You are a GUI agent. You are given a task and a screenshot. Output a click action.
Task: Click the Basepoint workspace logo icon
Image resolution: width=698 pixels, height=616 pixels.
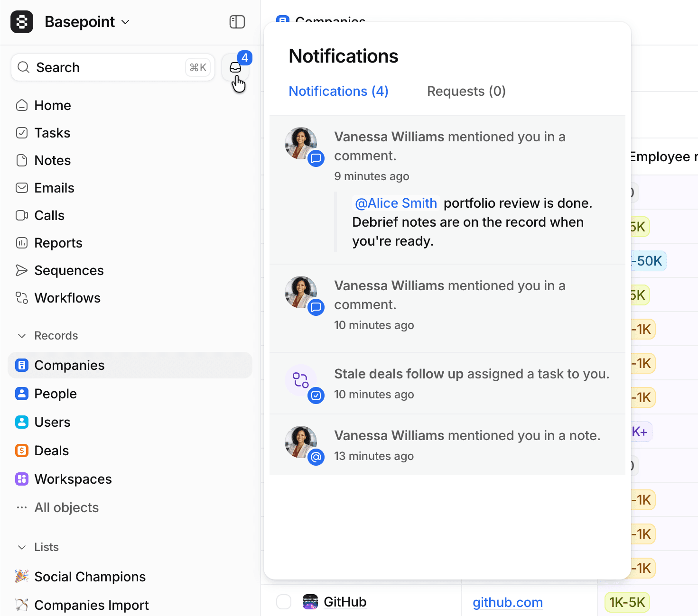pos(22,22)
